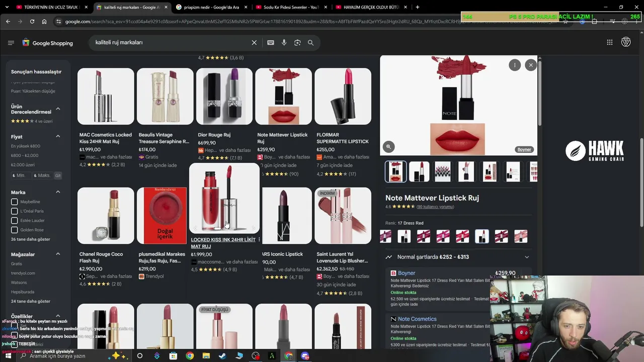Open File Explorer from the taskbar
The width and height of the screenshot is (644, 362).
click(x=206, y=356)
